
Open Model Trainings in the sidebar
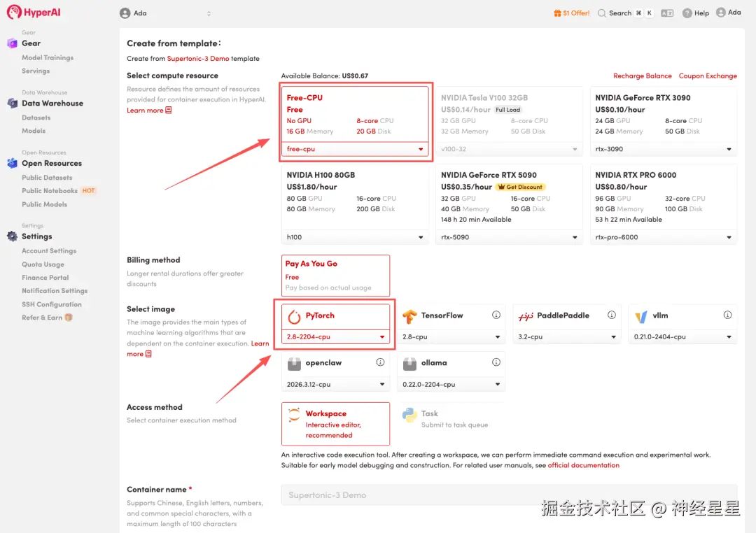pos(48,57)
